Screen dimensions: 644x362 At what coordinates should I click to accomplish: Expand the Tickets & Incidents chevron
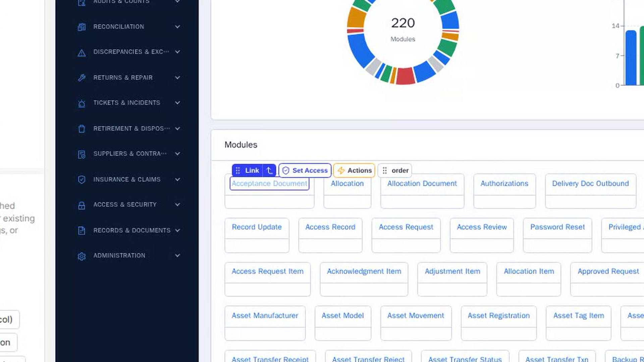click(x=177, y=103)
